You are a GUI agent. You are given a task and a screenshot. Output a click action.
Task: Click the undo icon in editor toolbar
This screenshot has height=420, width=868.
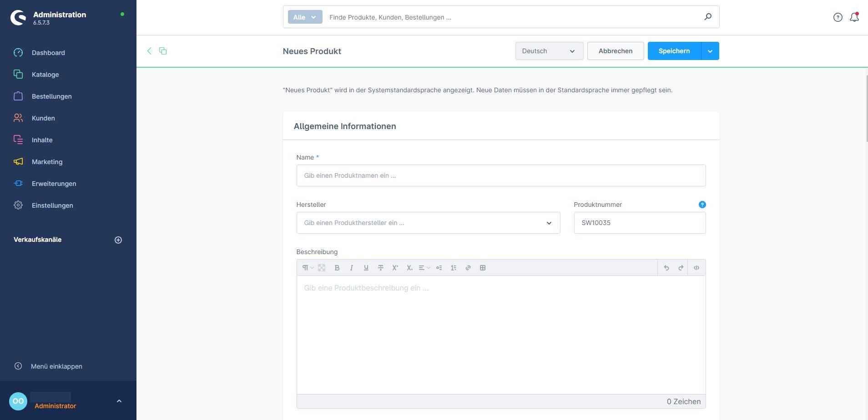click(666, 268)
